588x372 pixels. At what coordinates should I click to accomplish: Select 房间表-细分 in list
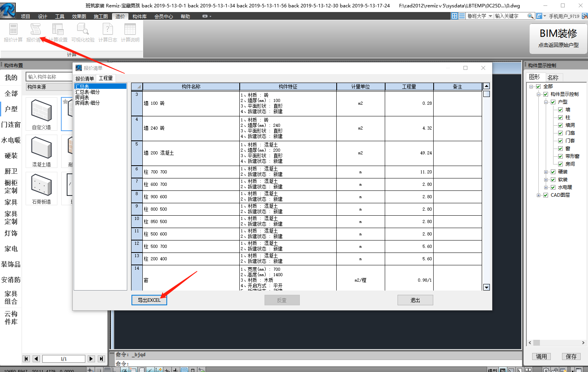click(87, 103)
